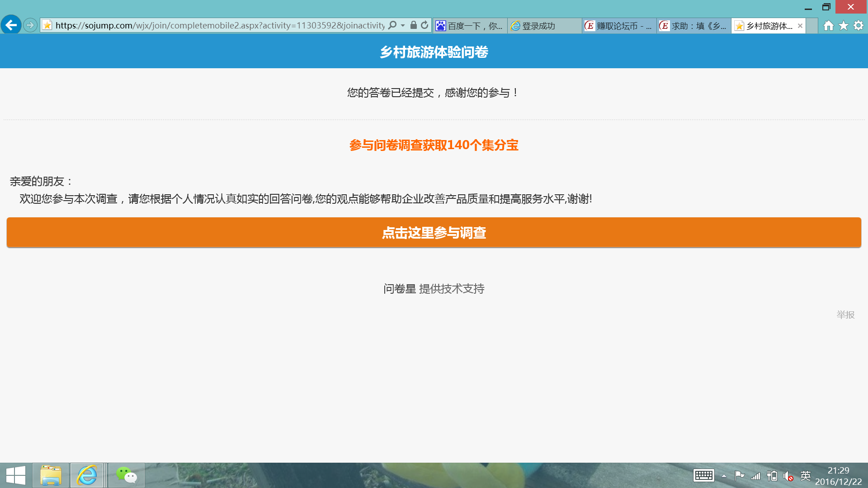Click the security lock icon in address bar

[413, 25]
